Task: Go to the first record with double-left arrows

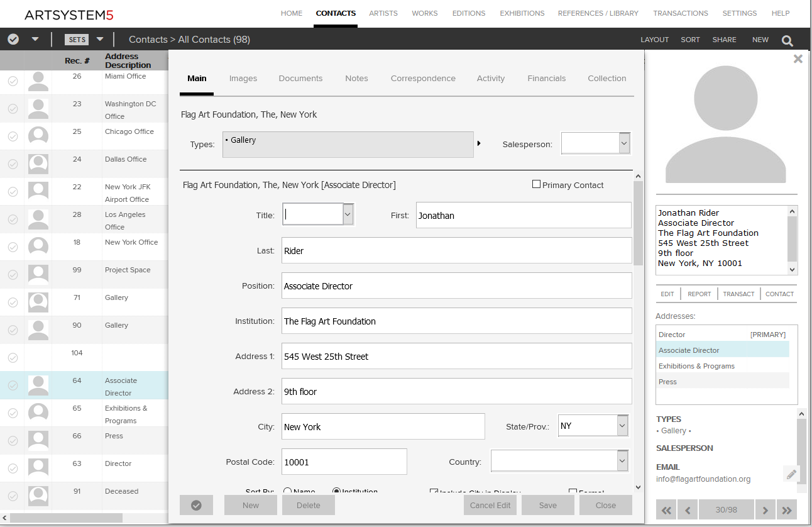Action: point(666,510)
